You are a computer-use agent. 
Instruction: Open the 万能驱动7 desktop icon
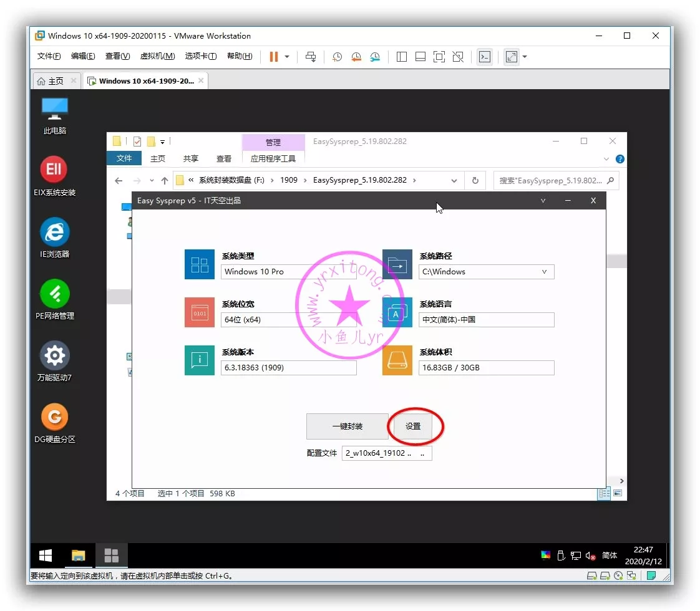coord(54,361)
